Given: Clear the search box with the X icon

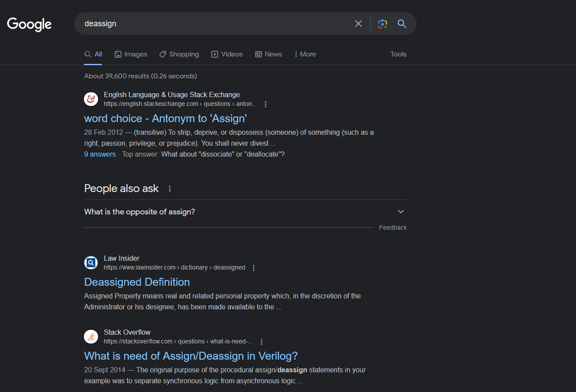Looking at the screenshot, I should [x=358, y=24].
